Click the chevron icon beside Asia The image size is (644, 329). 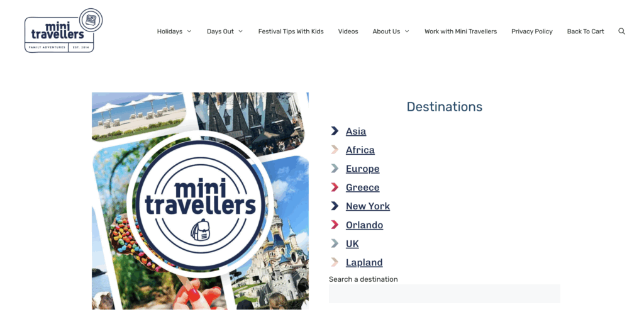point(335,131)
